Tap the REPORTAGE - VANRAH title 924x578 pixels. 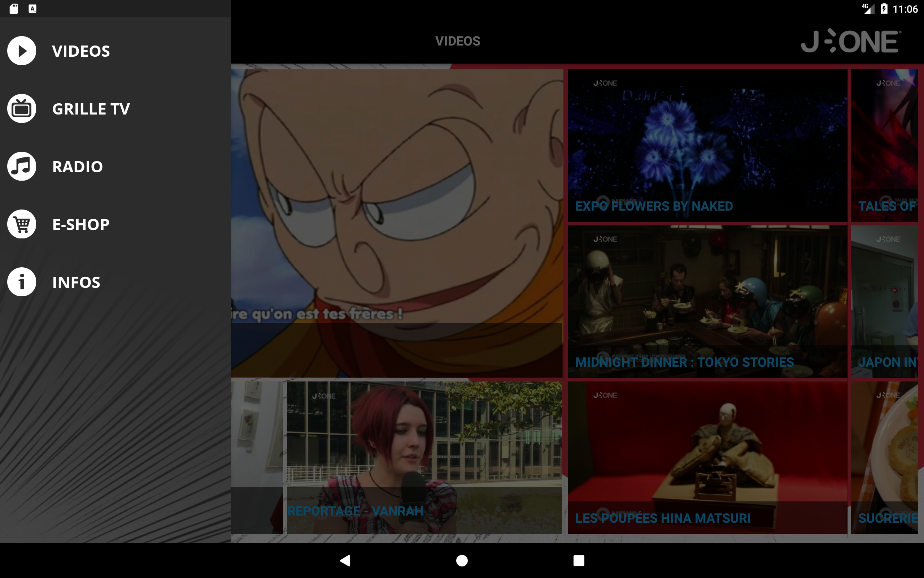point(355,511)
